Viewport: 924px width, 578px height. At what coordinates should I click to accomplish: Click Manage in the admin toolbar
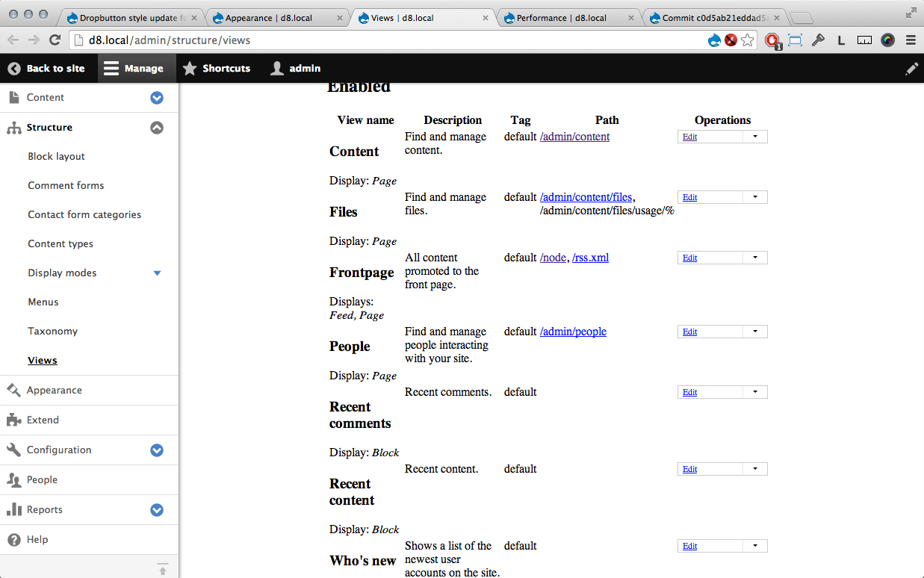[136, 68]
